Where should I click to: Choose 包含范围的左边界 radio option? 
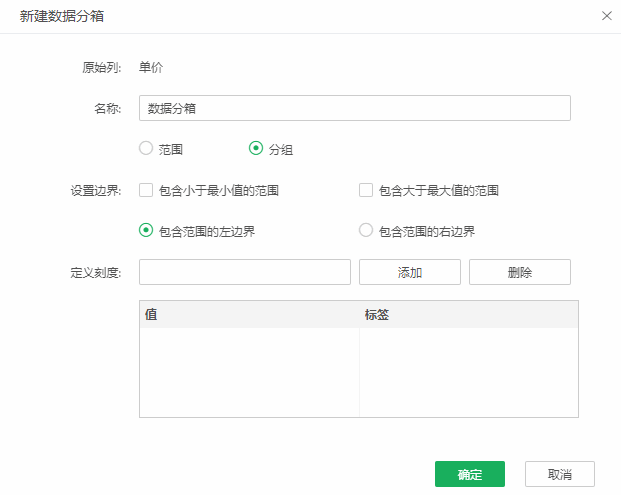click(x=146, y=231)
